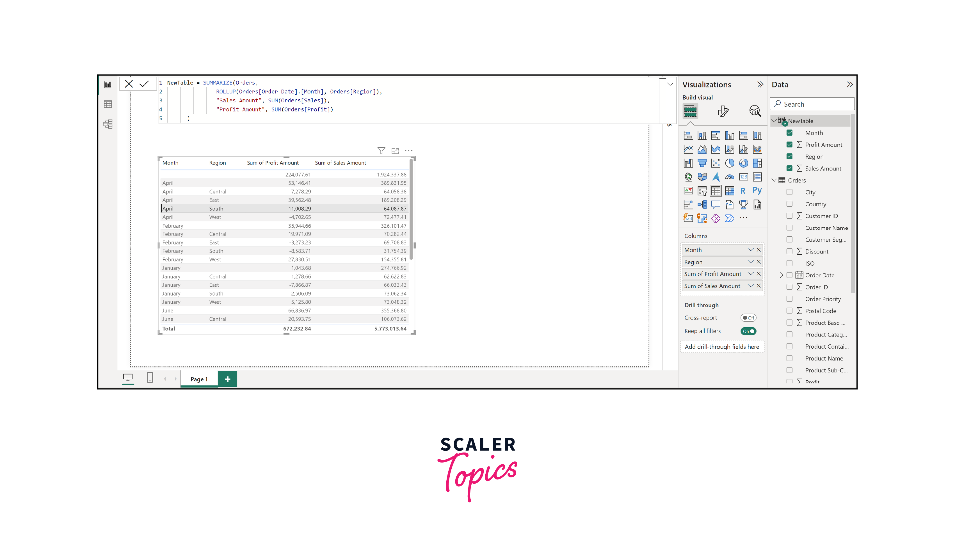The image size is (955, 560).
Task: Commit the DAX formula with checkmark
Action: pyautogui.click(x=144, y=84)
